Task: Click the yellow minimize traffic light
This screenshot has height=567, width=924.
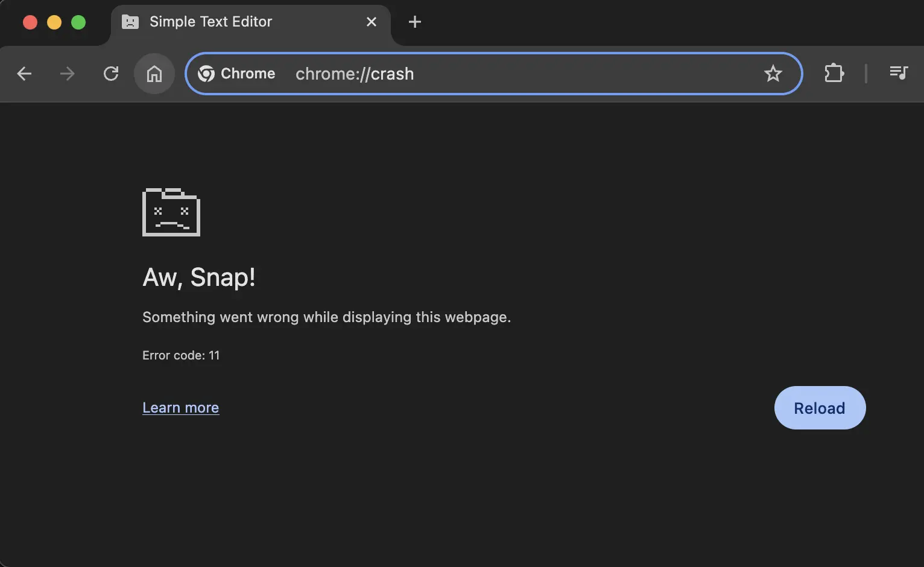Action: point(54,22)
